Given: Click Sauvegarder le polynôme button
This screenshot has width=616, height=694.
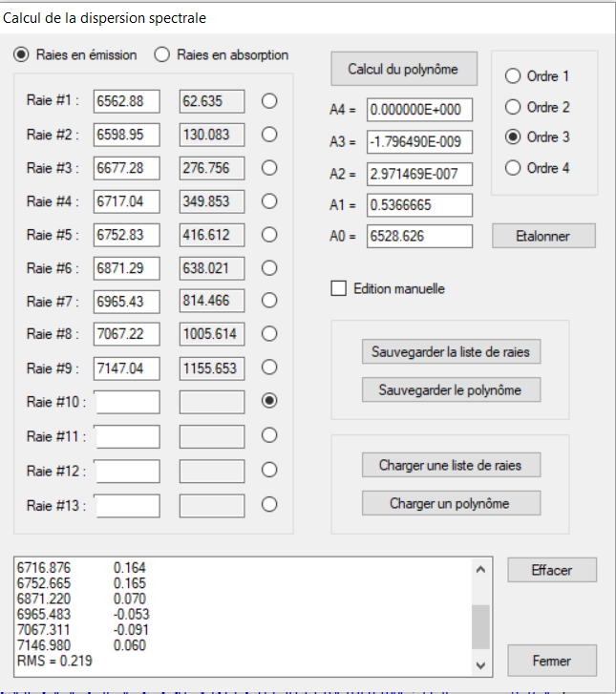Looking at the screenshot, I should click(451, 389).
